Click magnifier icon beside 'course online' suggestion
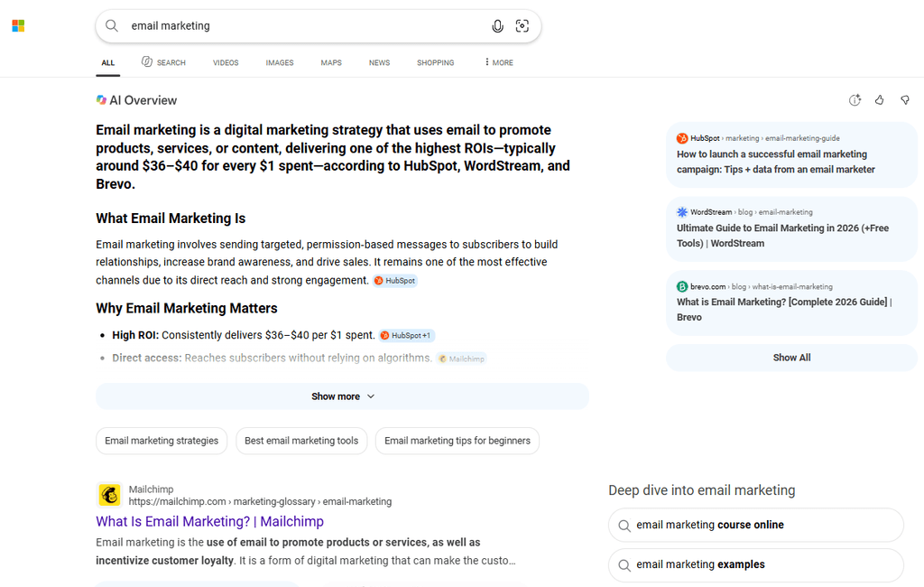The image size is (924, 587). pos(624,525)
